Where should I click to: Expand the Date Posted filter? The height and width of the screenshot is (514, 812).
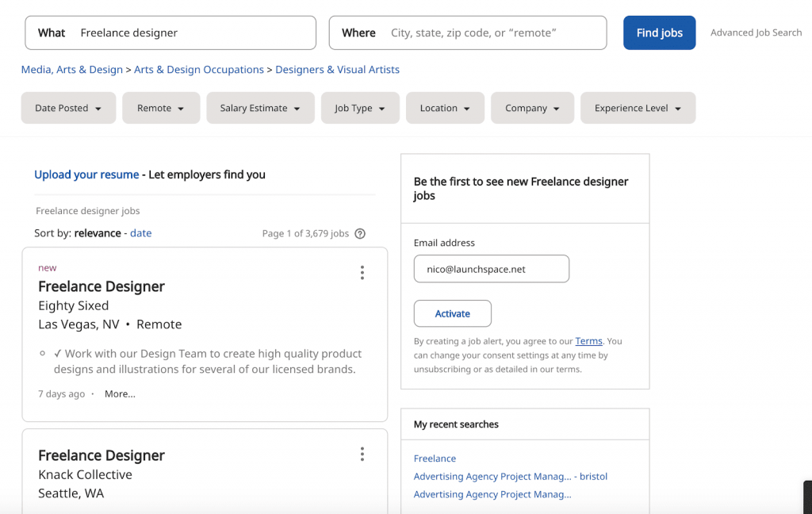68,108
